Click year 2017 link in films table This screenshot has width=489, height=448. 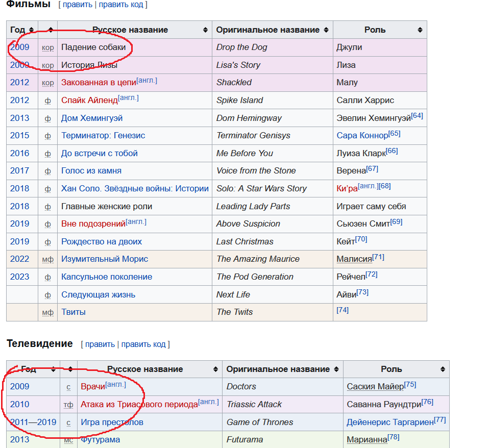pyautogui.click(x=19, y=171)
